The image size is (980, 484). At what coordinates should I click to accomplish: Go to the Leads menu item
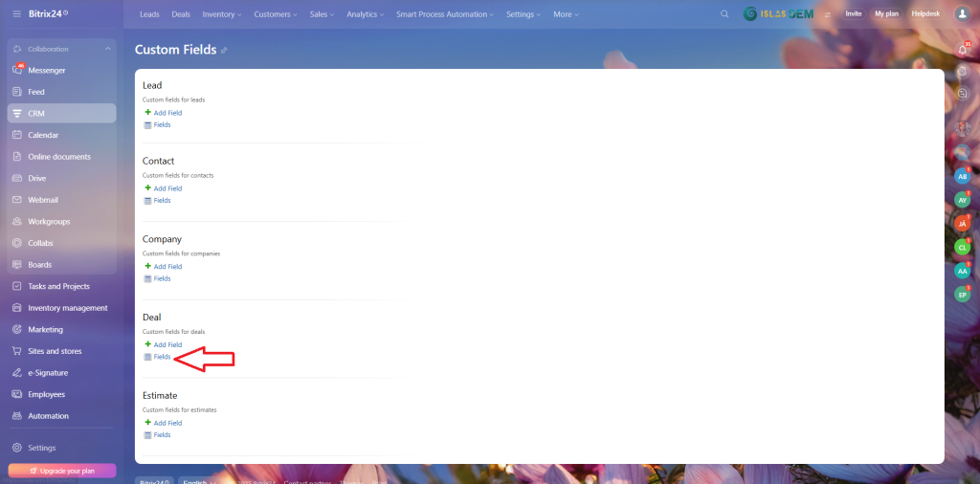click(x=149, y=14)
